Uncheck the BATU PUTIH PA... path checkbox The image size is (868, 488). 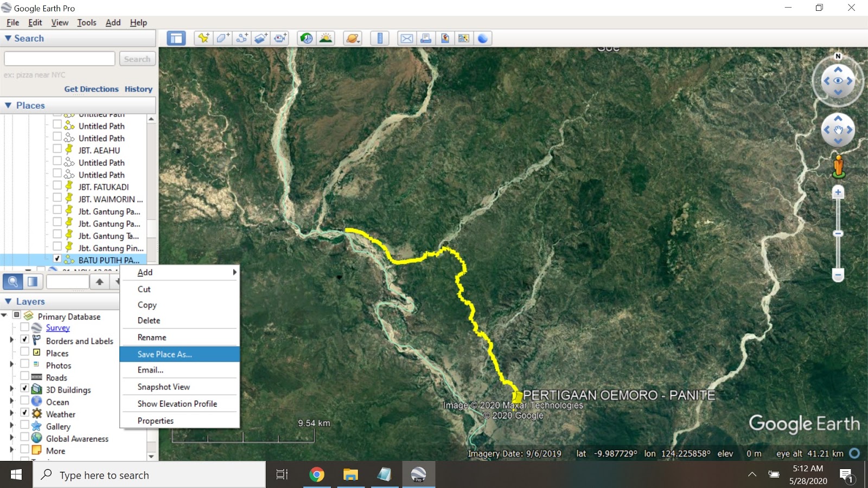pos(57,259)
